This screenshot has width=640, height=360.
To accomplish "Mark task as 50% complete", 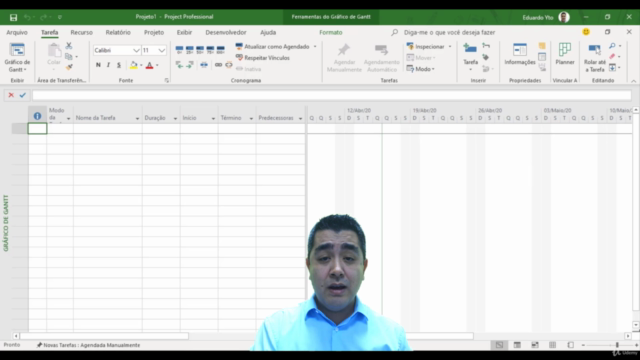I will coord(200,50).
